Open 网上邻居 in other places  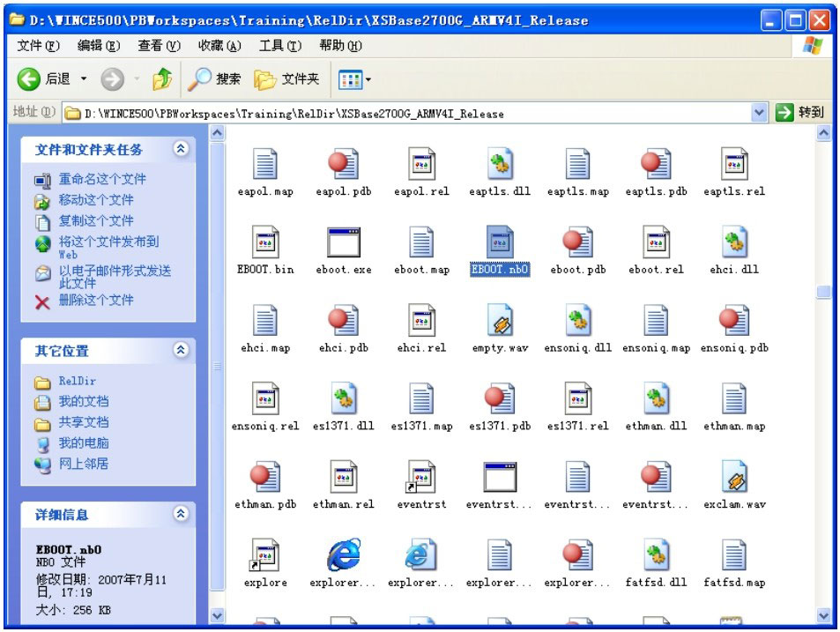tap(84, 464)
